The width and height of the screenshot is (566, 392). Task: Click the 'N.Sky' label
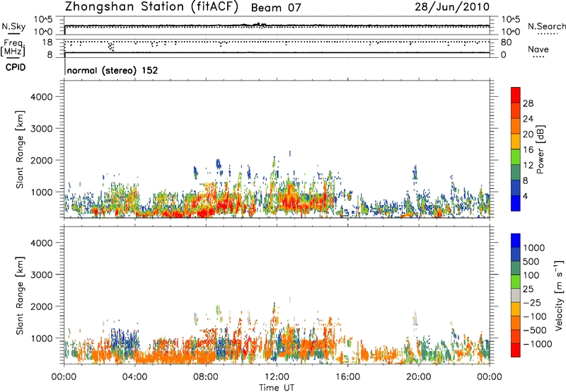13,26
